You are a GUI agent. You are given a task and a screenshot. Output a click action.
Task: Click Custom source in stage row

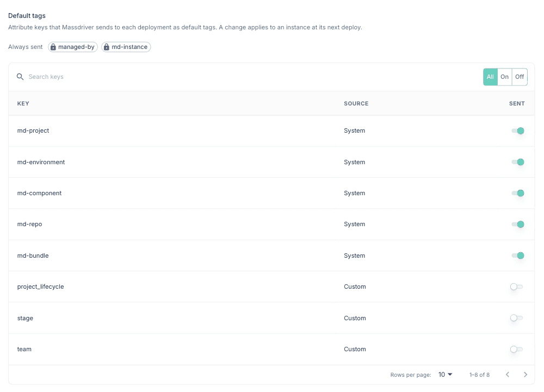(355, 318)
